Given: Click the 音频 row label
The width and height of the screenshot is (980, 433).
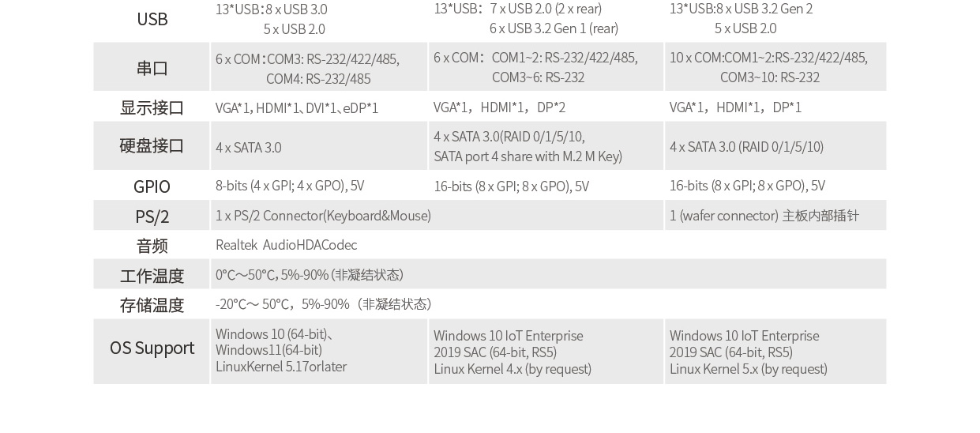Looking at the screenshot, I should (152, 246).
